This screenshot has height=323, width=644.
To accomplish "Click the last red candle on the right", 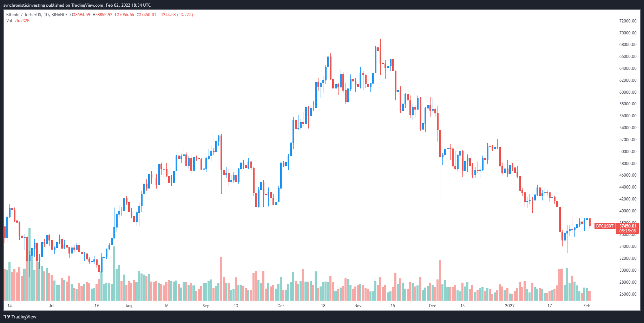I will (x=590, y=222).
